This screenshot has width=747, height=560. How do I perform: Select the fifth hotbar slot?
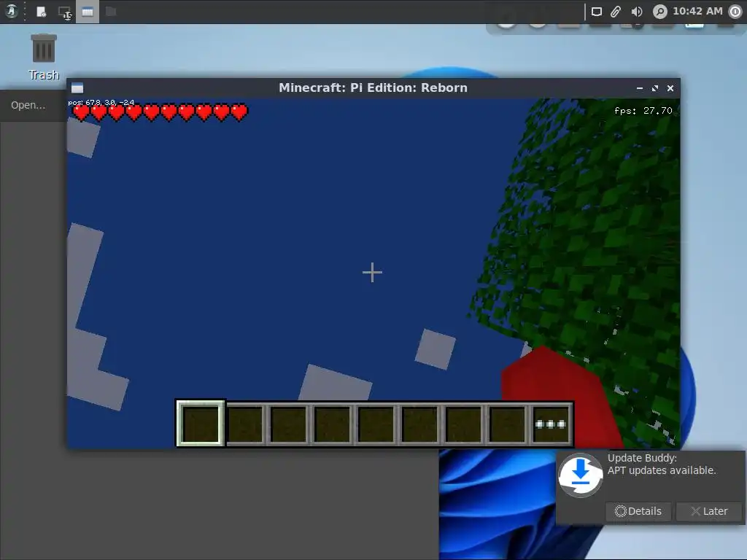376,424
